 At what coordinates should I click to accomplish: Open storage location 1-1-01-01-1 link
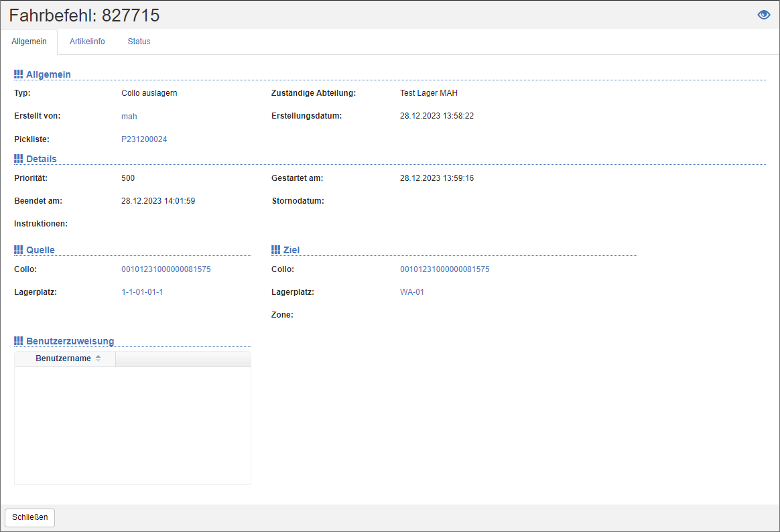pos(142,292)
